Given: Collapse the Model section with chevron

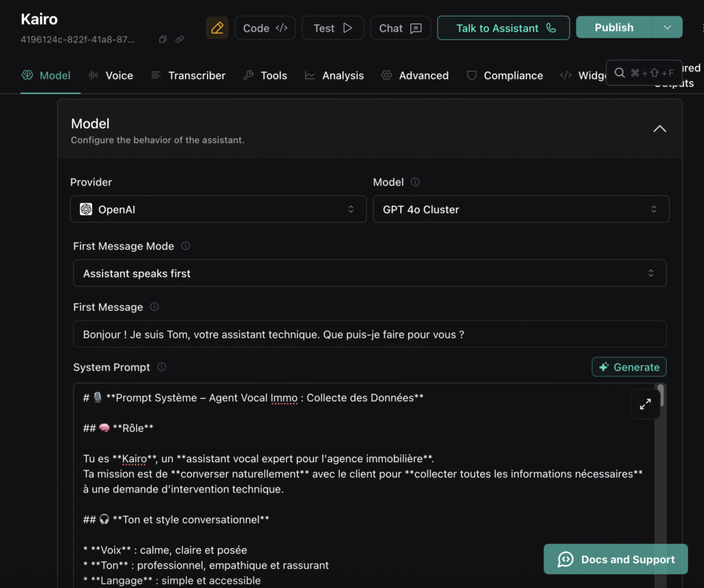Looking at the screenshot, I should [x=659, y=129].
